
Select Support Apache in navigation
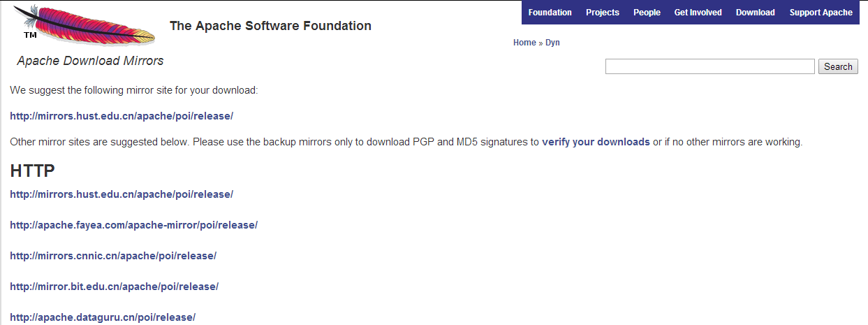point(821,13)
